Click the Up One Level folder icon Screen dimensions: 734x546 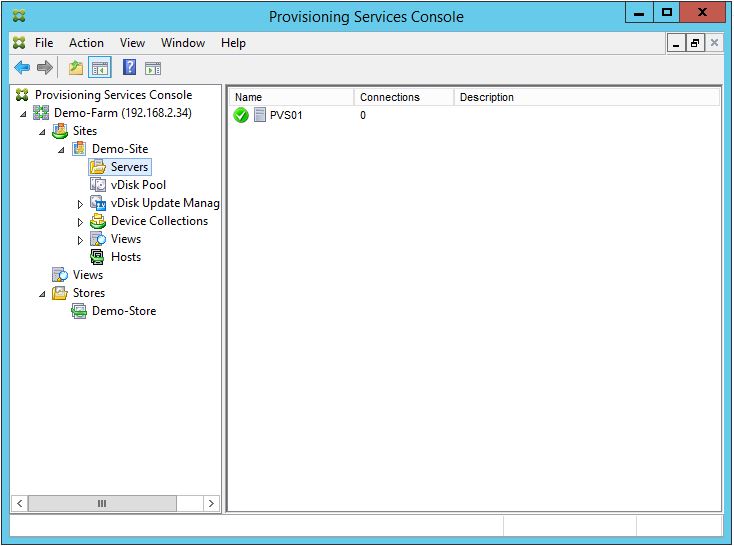pyautogui.click(x=76, y=68)
